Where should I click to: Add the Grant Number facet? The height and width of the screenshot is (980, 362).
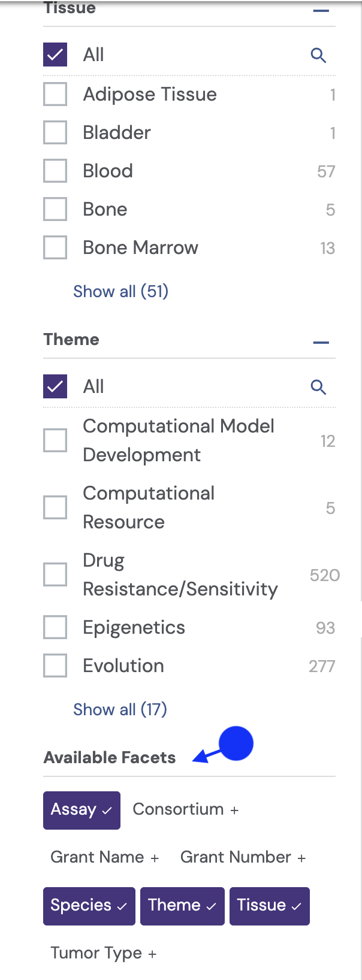click(242, 857)
